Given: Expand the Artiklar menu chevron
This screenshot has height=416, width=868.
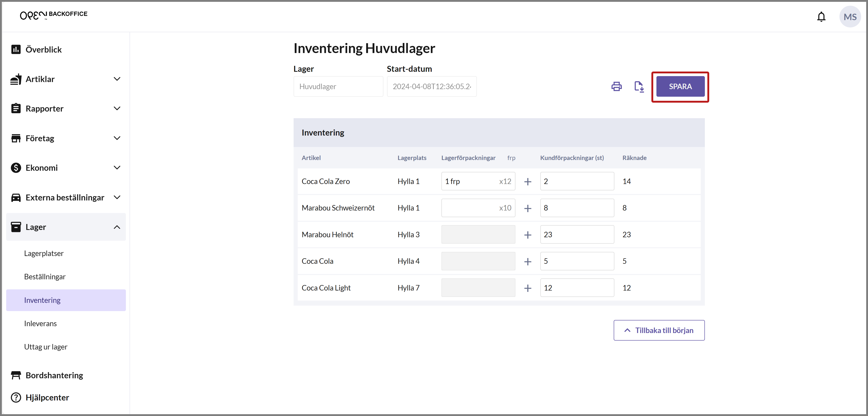Looking at the screenshot, I should 117,79.
